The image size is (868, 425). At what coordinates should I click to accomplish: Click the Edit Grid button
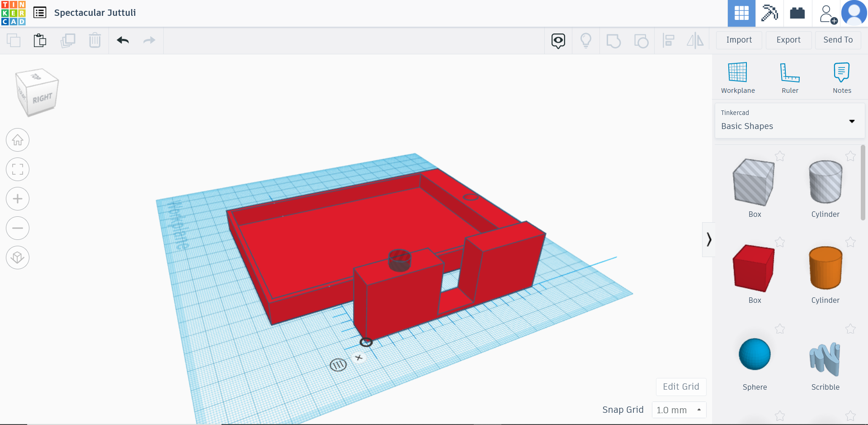[x=681, y=387]
